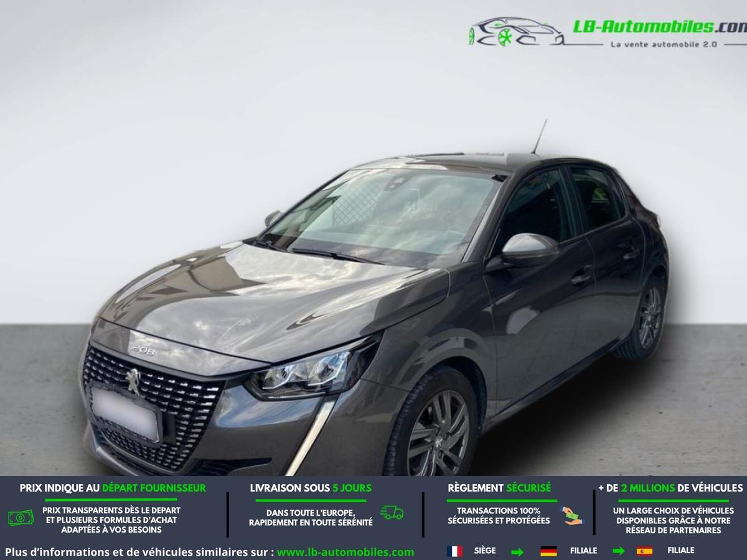
Task: Click 'TRANSACTIONS 100% SÉCURISÉES ET PROTÉGÉES' text
Action: (499, 516)
